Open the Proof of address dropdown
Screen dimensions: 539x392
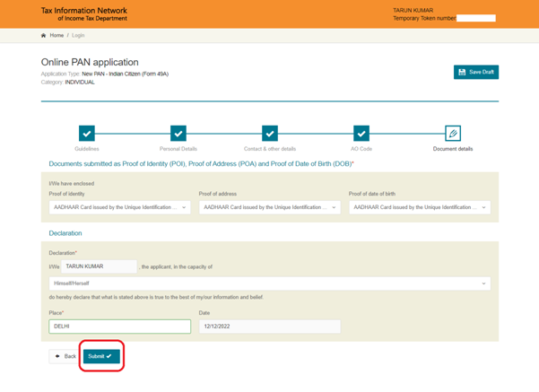coord(269,207)
